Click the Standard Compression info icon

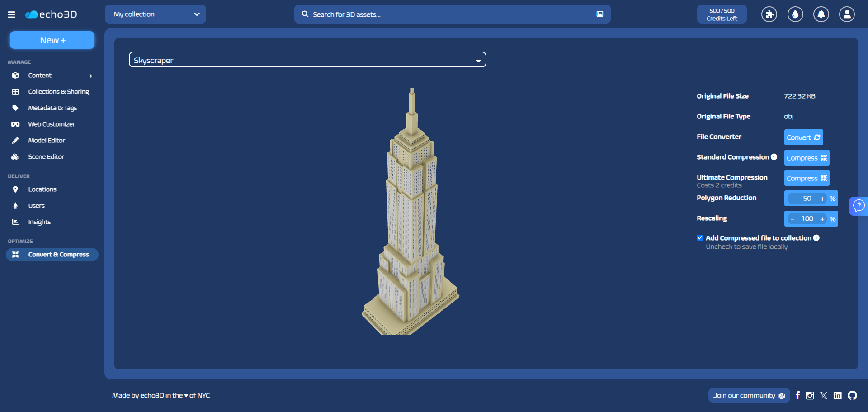774,157
